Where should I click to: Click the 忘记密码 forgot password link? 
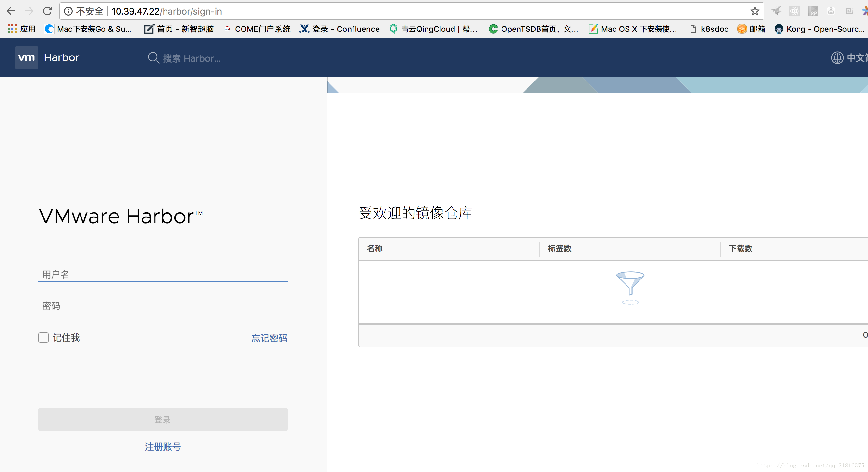269,338
